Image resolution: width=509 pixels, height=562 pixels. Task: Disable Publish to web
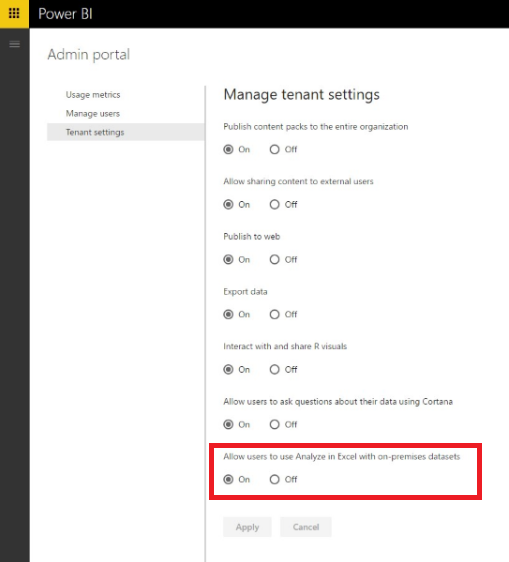click(x=275, y=259)
